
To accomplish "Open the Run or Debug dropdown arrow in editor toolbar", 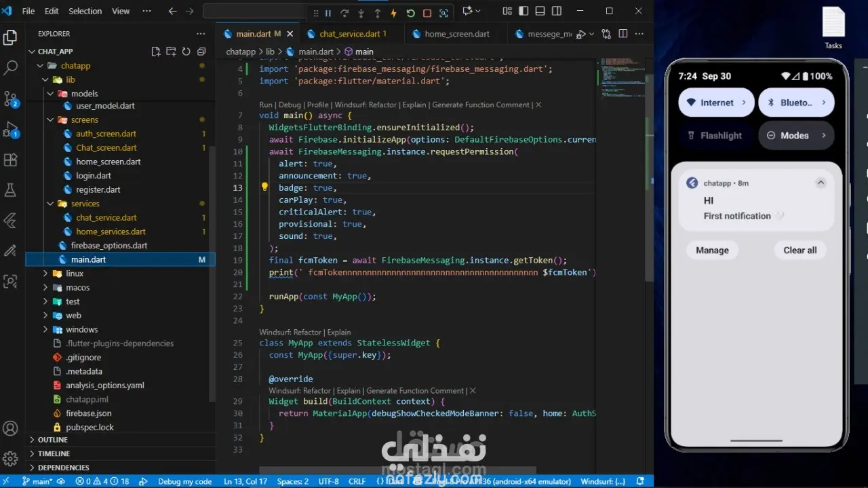I will (592, 34).
